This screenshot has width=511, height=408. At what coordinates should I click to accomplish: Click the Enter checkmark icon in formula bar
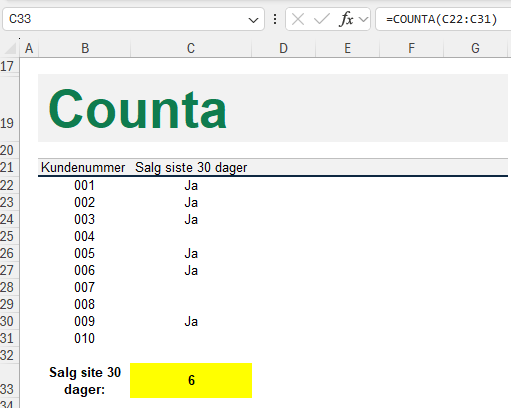tap(322, 19)
